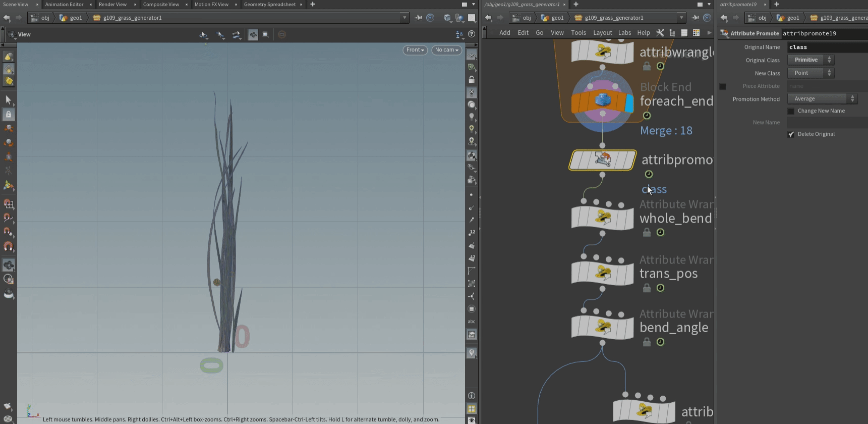This screenshot has width=868, height=424.
Task: Open viewport help question mark icon
Action: click(472, 34)
